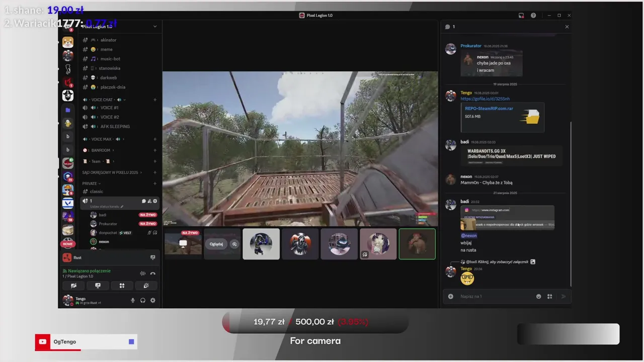Open activities button in voice panel
The width and height of the screenshot is (644, 362).
pos(122,286)
